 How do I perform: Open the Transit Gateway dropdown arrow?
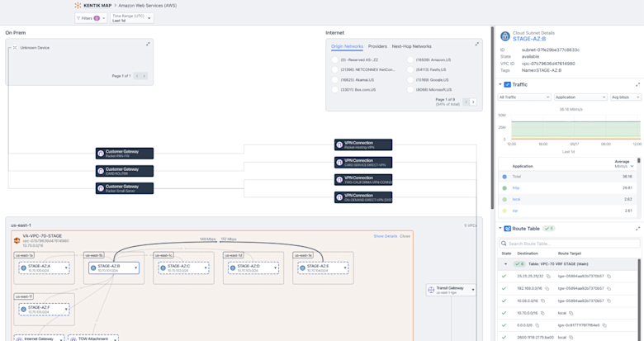[473, 290]
